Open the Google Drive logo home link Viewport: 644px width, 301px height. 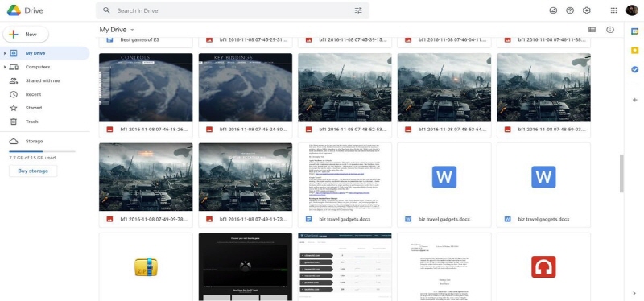[x=26, y=10]
